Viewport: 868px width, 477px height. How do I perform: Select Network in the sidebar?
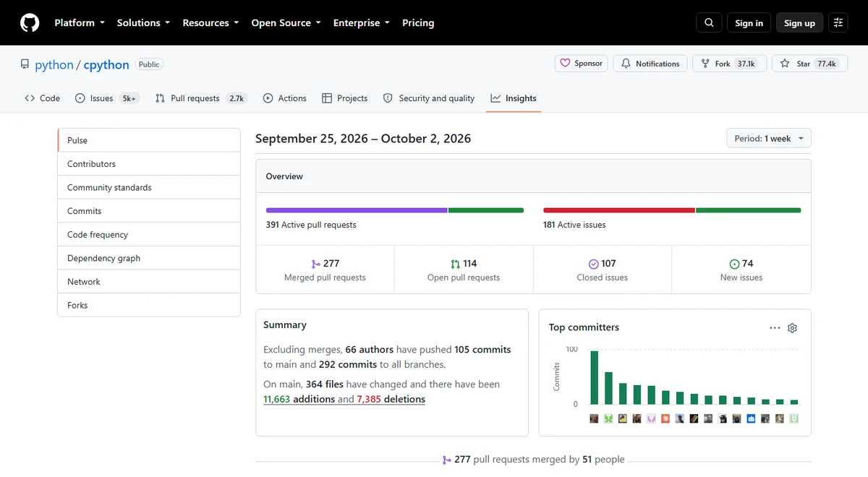[x=149, y=282]
